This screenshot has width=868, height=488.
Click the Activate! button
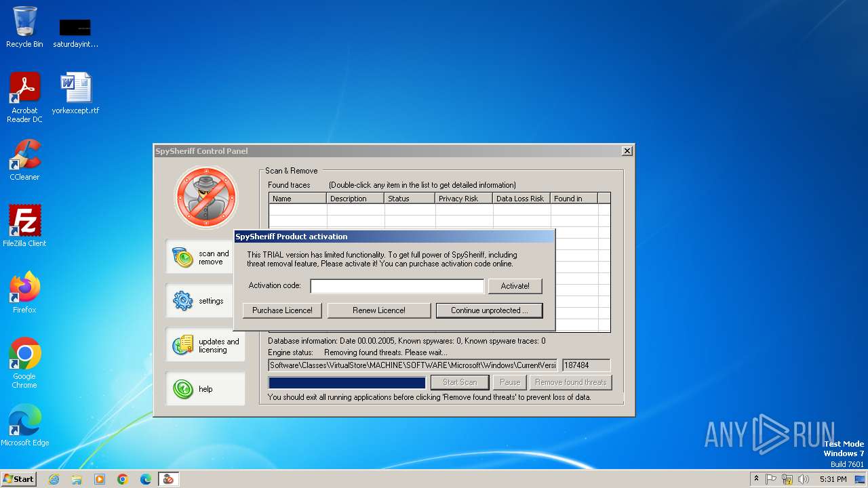click(x=515, y=286)
